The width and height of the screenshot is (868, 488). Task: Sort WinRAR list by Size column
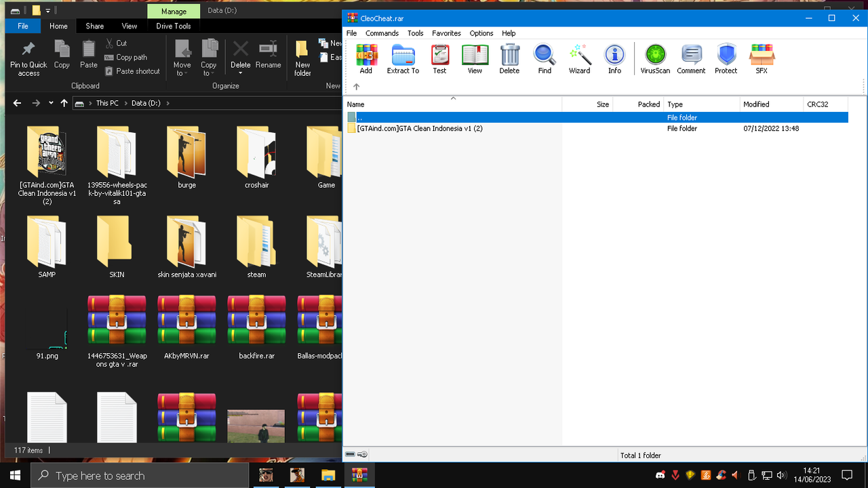pos(587,104)
